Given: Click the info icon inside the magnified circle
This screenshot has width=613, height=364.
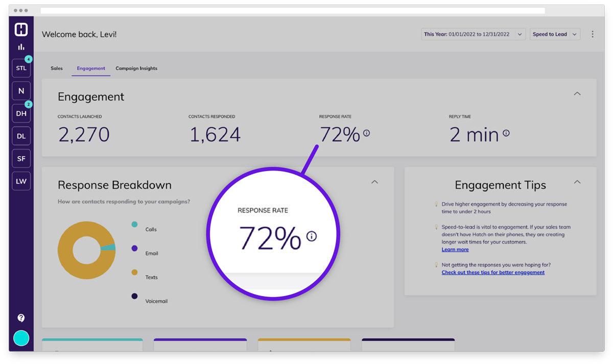Looking at the screenshot, I should coord(312,236).
